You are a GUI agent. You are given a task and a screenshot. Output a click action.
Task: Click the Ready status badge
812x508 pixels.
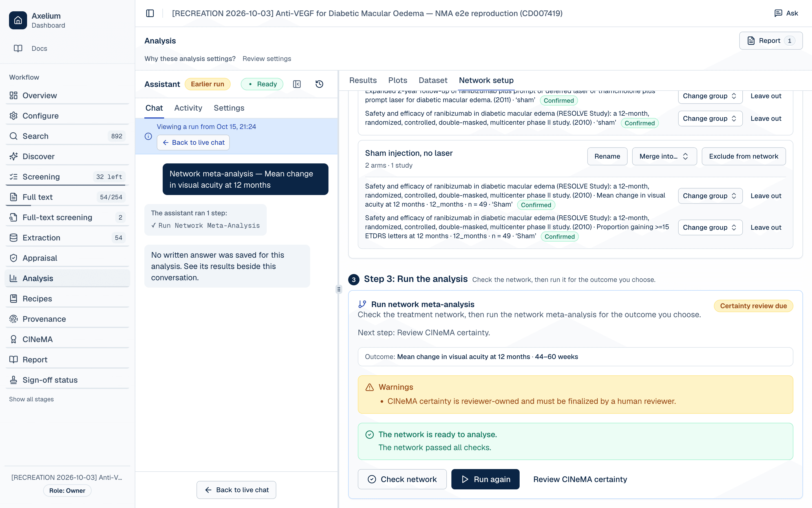click(x=262, y=84)
